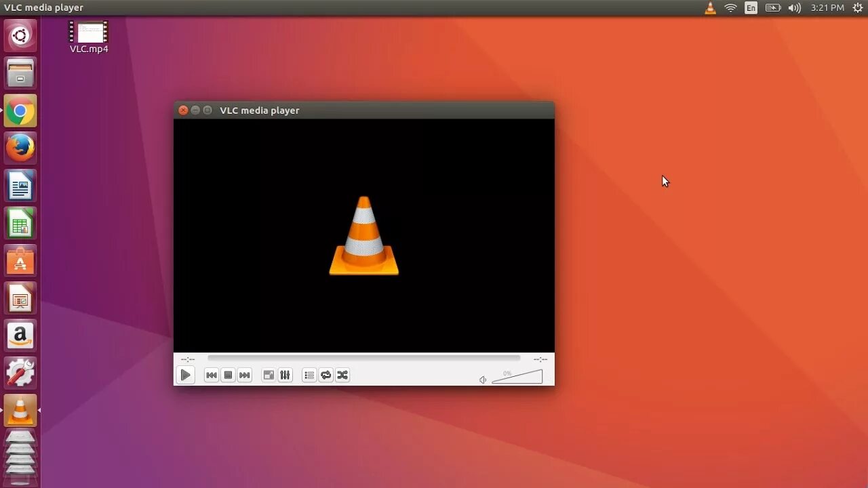Open the Ubuntu Dash search

click(20, 35)
